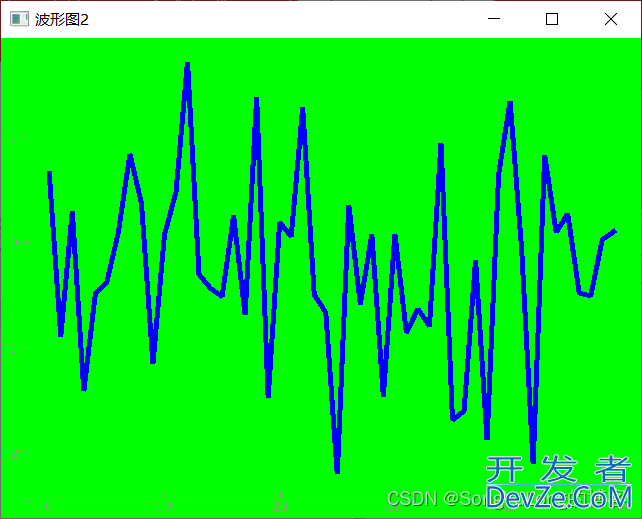642x519 pixels.
Task: Click the x-axis label 20
Action: click(x=280, y=507)
